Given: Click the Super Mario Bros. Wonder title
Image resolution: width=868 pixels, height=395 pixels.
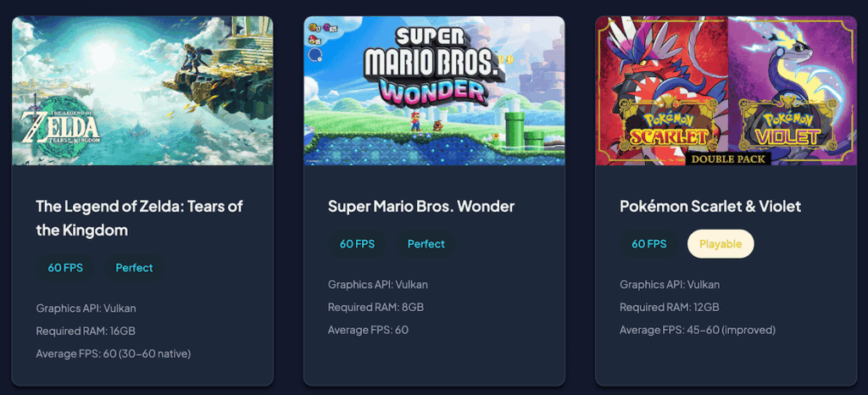Looking at the screenshot, I should (x=421, y=206).
